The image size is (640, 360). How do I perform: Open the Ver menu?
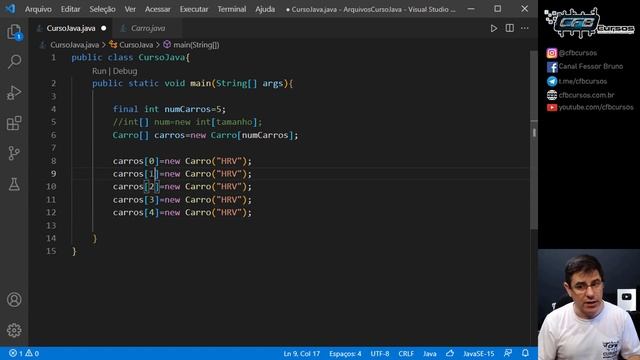(x=130, y=9)
